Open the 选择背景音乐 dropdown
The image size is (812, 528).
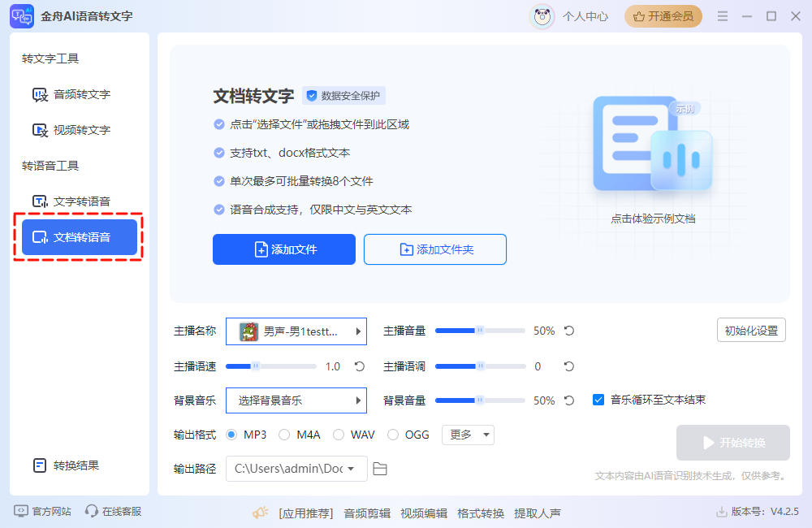(x=296, y=400)
